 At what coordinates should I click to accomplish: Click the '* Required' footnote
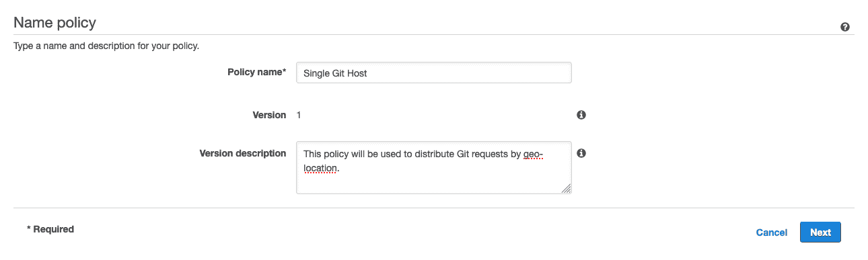[x=50, y=229]
